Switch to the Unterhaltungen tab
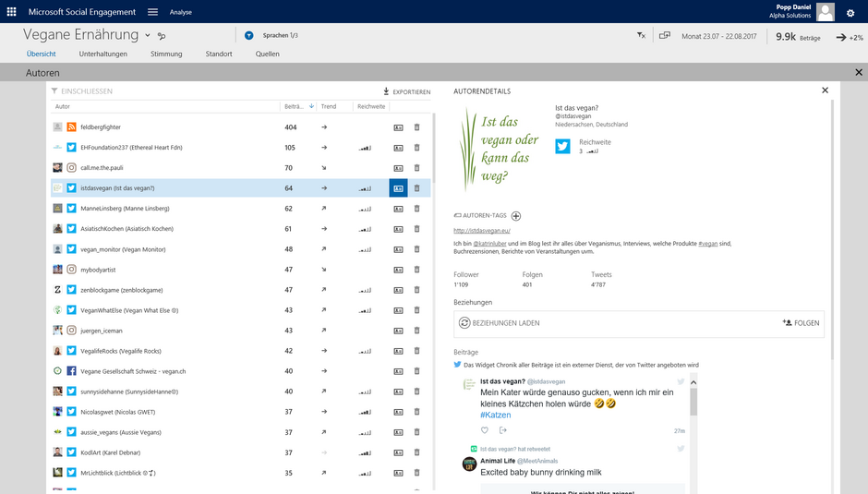 tap(103, 54)
